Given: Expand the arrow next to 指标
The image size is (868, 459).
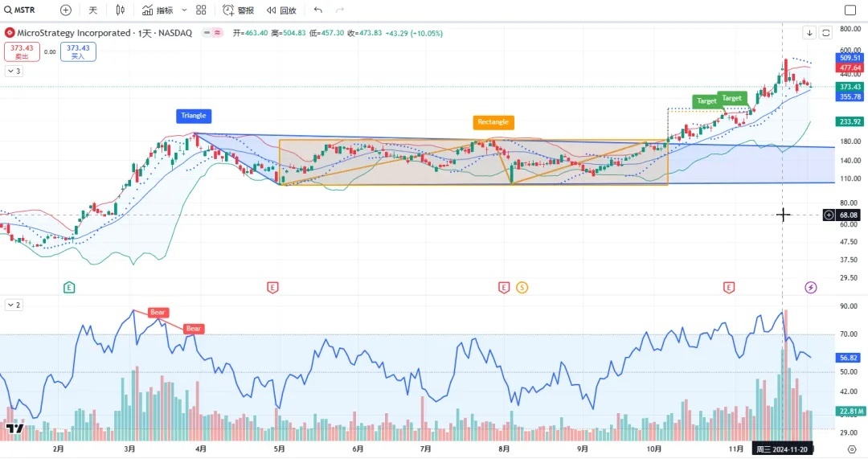Looking at the screenshot, I should click(184, 10).
